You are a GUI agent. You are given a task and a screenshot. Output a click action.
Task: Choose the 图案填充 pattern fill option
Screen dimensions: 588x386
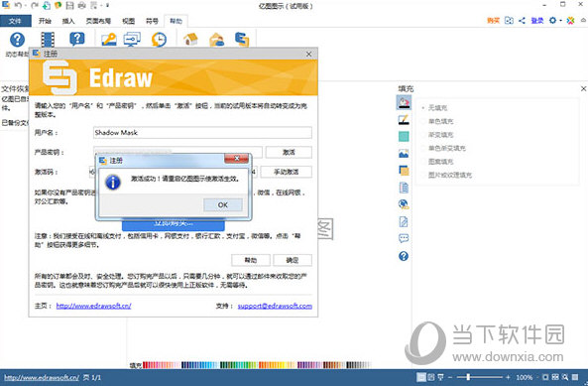click(x=437, y=162)
